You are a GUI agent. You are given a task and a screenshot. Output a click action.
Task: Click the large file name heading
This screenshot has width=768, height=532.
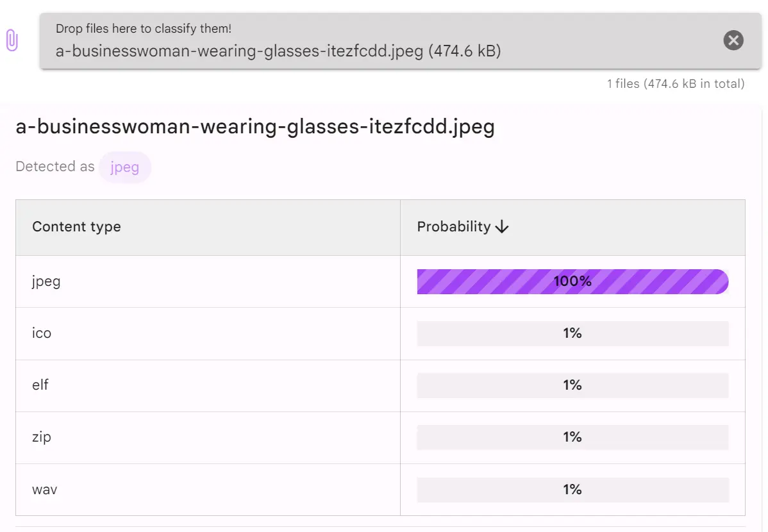[255, 127]
